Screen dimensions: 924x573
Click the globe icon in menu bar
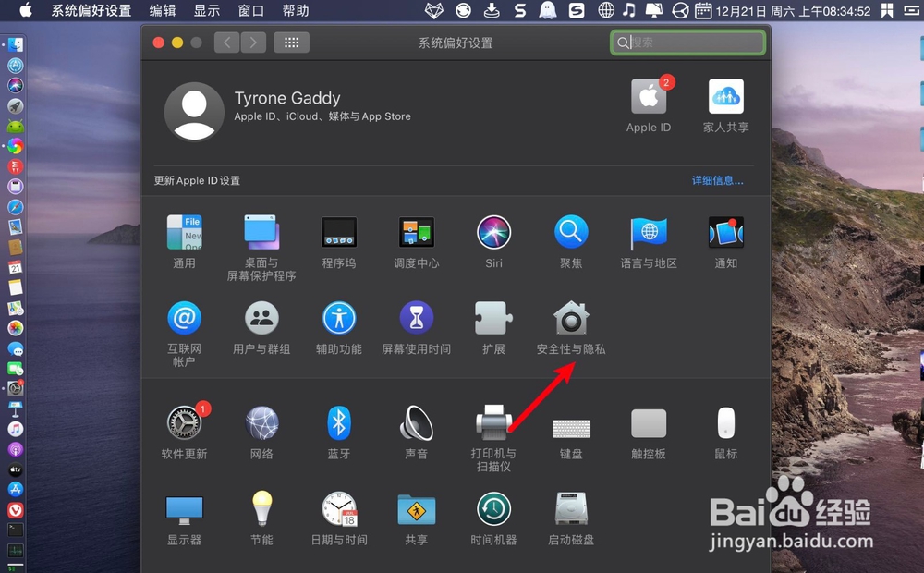pyautogui.click(x=606, y=10)
